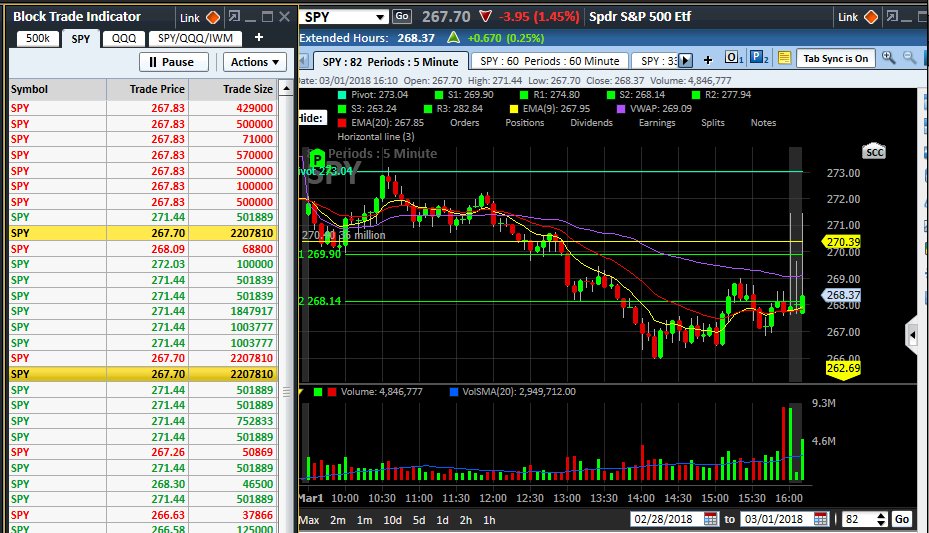Toggle the S1 indicator legend

(464, 95)
